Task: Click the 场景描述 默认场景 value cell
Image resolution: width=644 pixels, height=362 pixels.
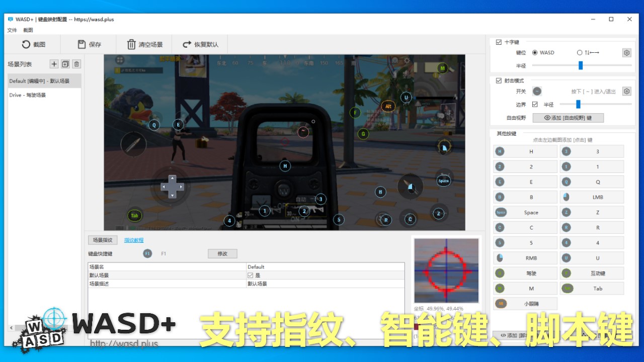Action: pos(325,284)
